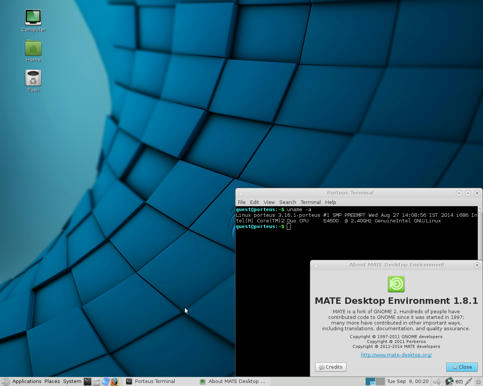
Task: Open the Places menu in the panel
Action: [x=52, y=381]
